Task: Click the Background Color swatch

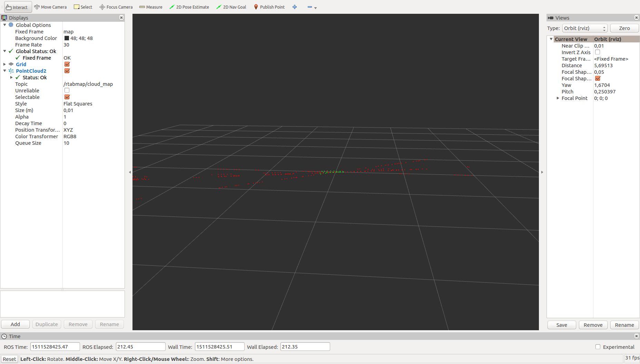Action: tap(67, 38)
